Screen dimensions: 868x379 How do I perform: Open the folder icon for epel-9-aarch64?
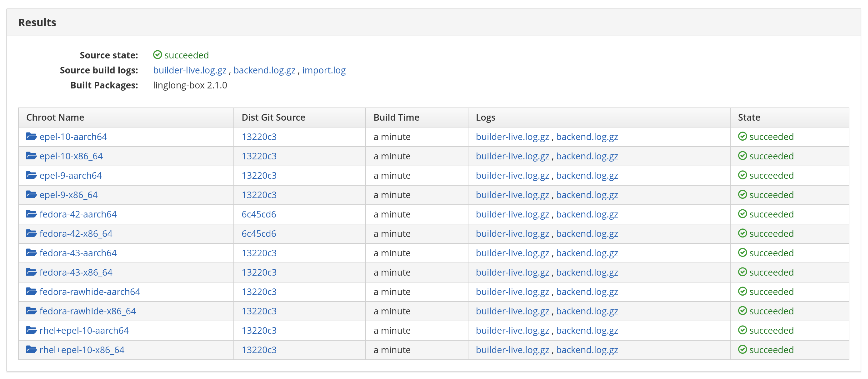31,175
